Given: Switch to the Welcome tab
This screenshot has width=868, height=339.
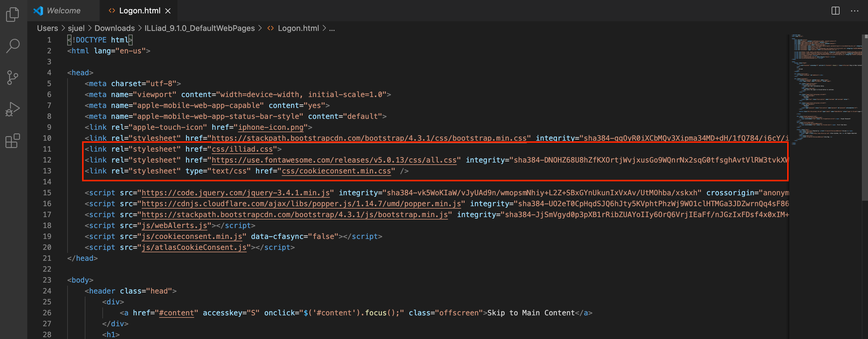Looking at the screenshot, I should tap(63, 10).
